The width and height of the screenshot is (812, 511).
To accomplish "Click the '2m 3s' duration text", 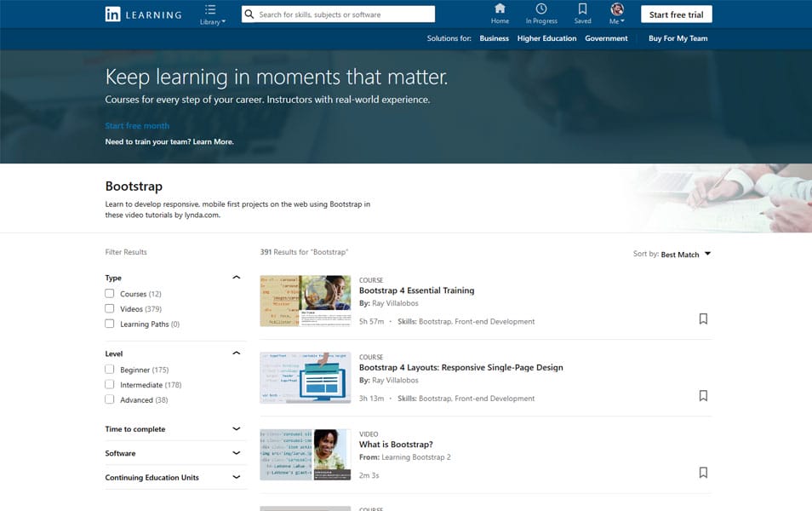I will pos(369,475).
